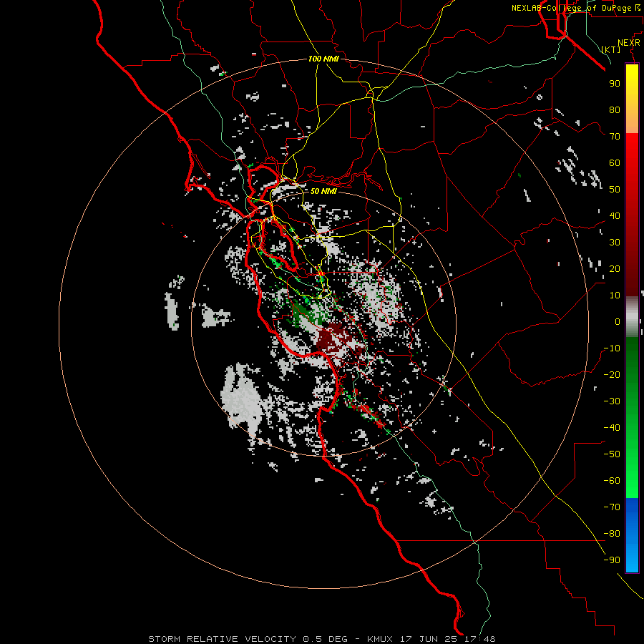Click the positive 30 scale value
This screenshot has width=644, height=644.
click(615, 243)
